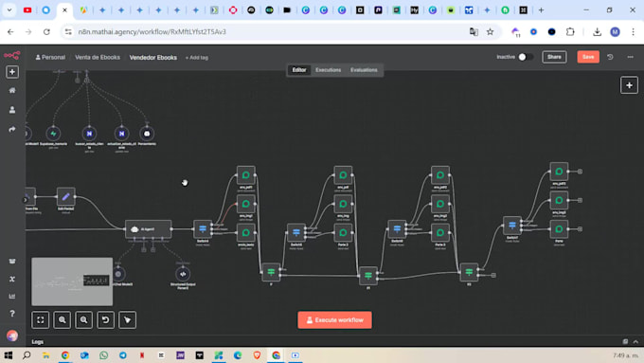Select the actualizar_estado_cliente node
The height and width of the screenshot is (363, 644).
[x=121, y=134]
